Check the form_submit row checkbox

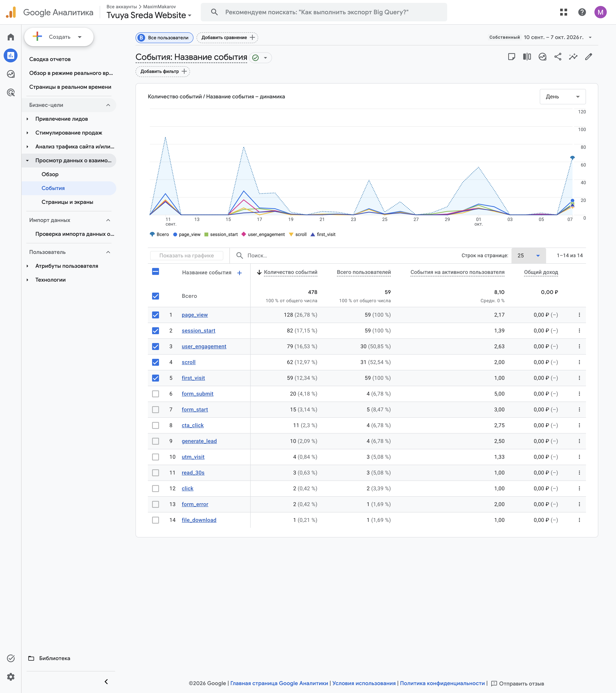coord(156,394)
